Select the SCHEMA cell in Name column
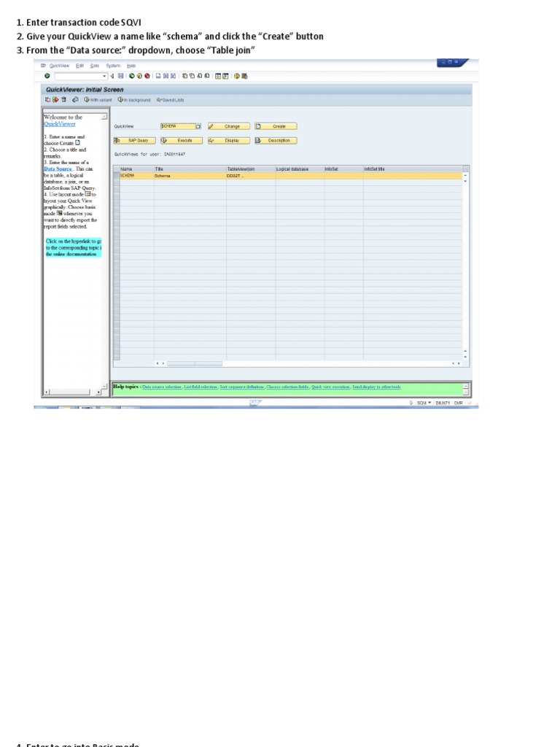 click(x=136, y=176)
